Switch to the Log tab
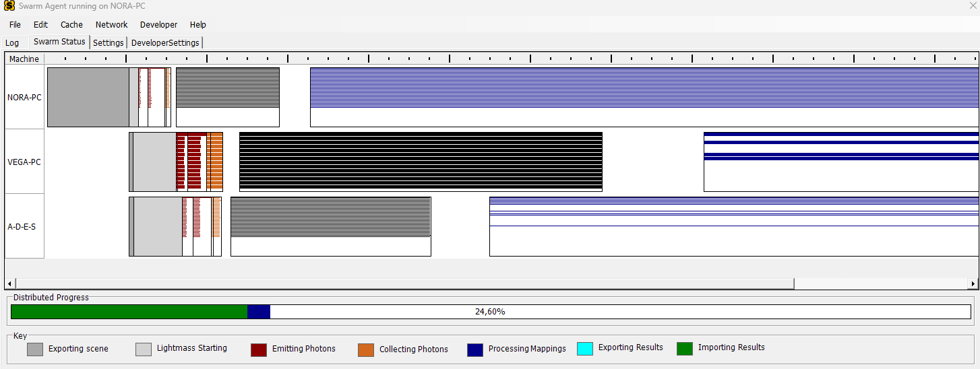This screenshot has width=980, height=369. coord(12,43)
